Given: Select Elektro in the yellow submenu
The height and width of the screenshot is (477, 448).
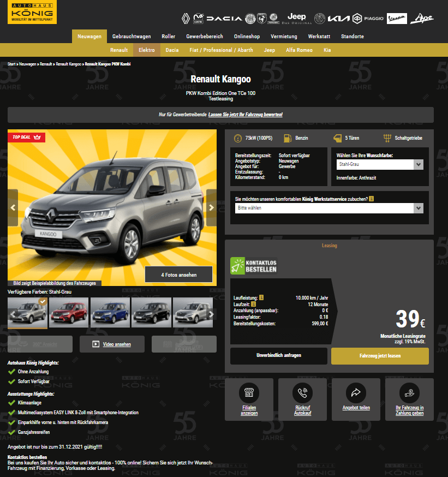Looking at the screenshot, I should (147, 50).
